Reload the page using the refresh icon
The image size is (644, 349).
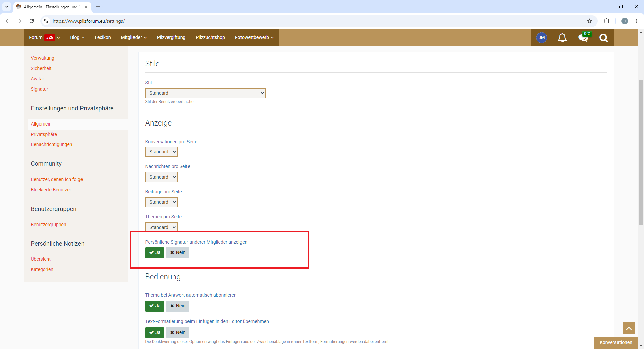pos(32,21)
